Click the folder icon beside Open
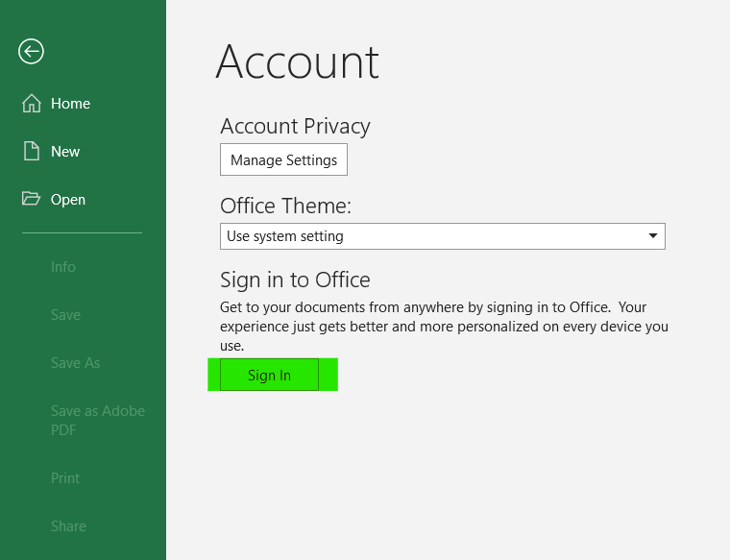730x560 pixels. (31, 199)
